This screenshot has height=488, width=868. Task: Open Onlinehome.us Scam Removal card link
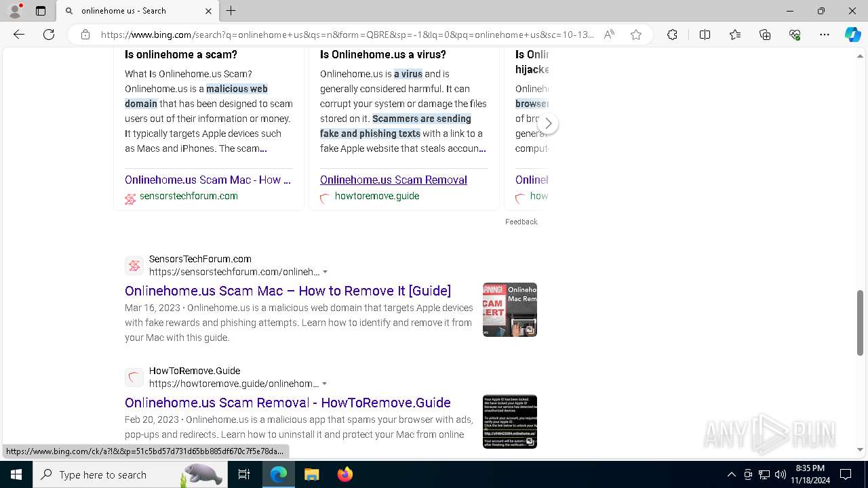point(393,180)
